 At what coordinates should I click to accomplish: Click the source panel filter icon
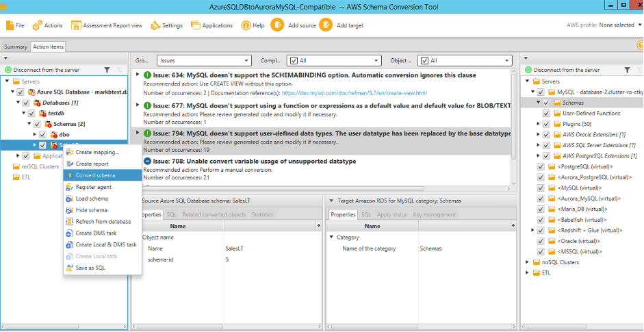click(107, 70)
